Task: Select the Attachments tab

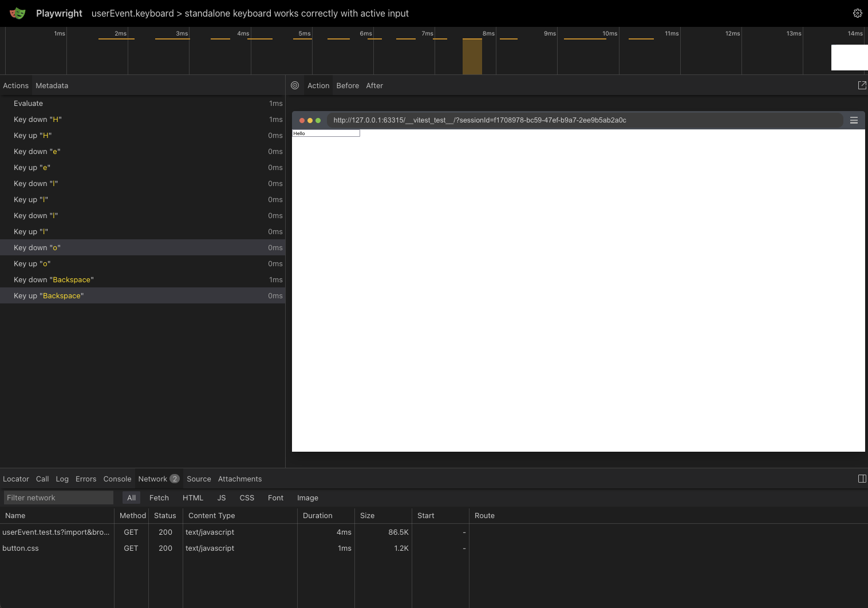Action: click(x=240, y=479)
